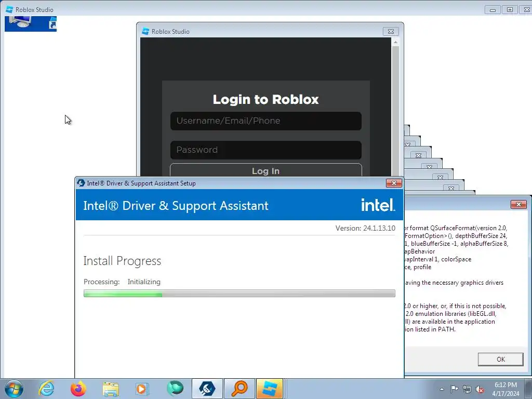Click the Version: 24.1.13.10 text
Viewport: 532px width, 399px height.
[365, 228]
